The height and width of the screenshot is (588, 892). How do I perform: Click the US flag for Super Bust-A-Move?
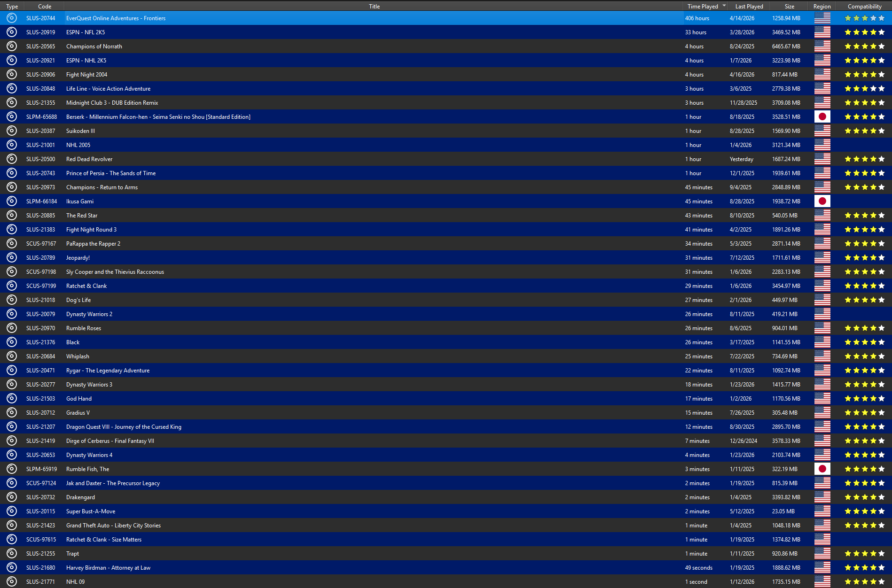coord(822,511)
